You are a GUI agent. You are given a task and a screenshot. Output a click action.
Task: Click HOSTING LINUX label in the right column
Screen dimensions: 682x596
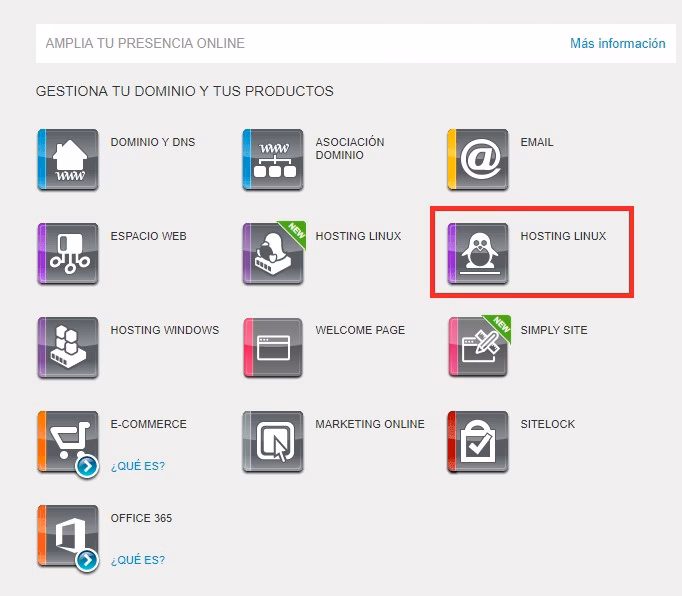[x=563, y=236]
